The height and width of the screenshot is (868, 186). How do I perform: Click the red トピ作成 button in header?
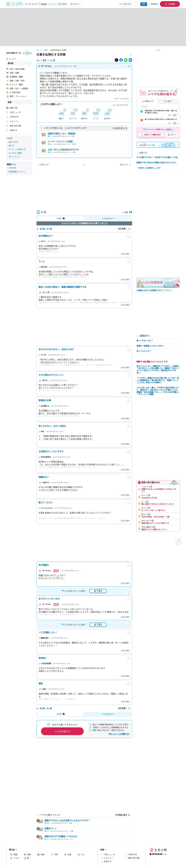pyautogui.click(x=170, y=4)
